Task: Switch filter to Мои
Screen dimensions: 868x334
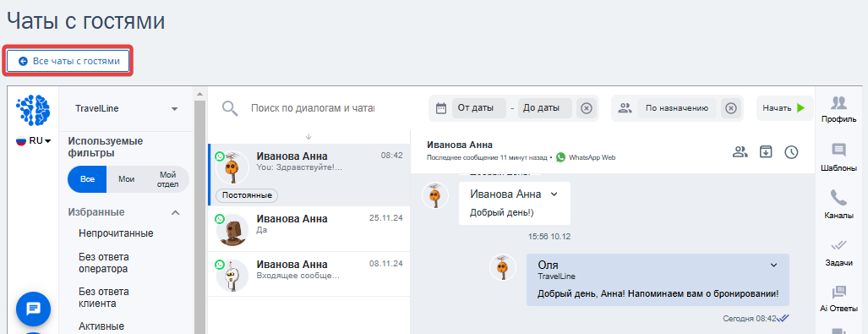Action: point(126,179)
